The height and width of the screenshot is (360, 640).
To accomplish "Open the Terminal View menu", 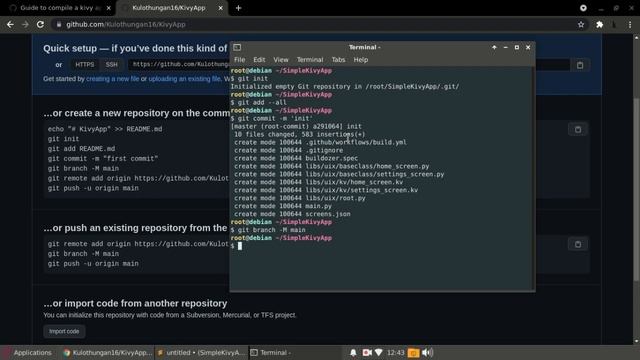I will click(281, 60).
